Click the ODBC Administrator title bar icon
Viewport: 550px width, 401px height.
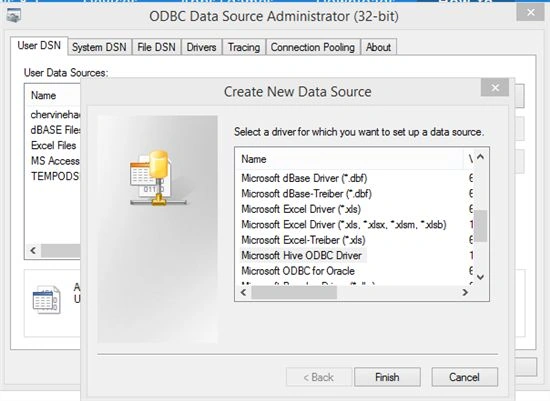pyautogui.click(x=13, y=15)
